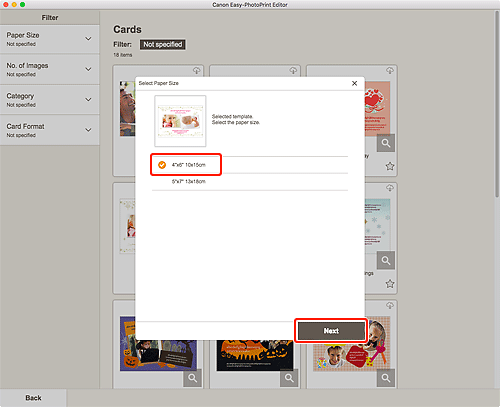Click Next in Select Paper Size dialog
The height and width of the screenshot is (407, 500).
(x=331, y=331)
